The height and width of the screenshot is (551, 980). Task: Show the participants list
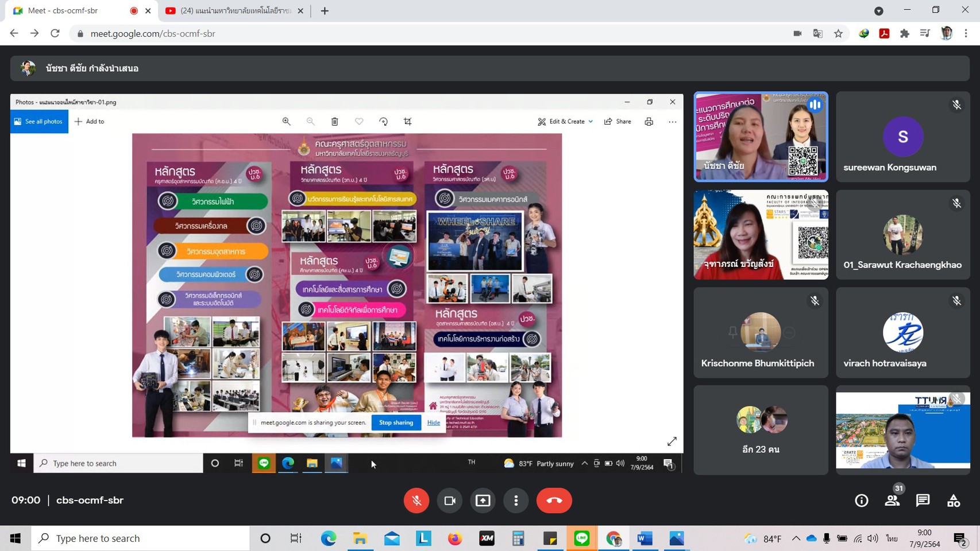coord(892,500)
